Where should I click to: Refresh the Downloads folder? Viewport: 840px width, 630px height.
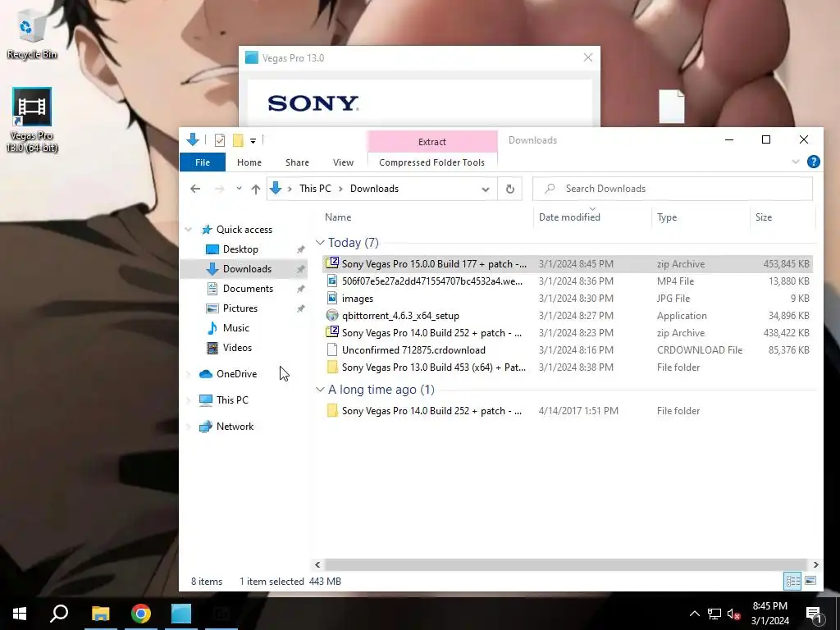coord(510,189)
